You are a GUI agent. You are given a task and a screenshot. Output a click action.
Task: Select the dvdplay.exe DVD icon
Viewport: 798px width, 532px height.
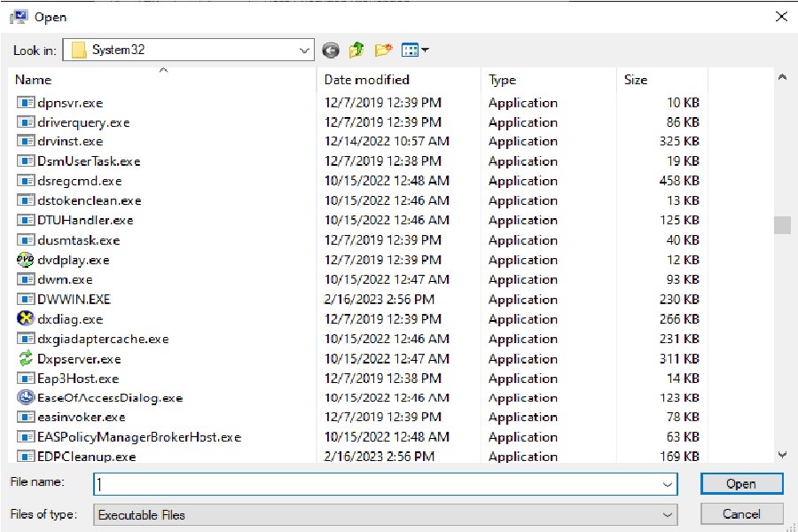pos(26,260)
